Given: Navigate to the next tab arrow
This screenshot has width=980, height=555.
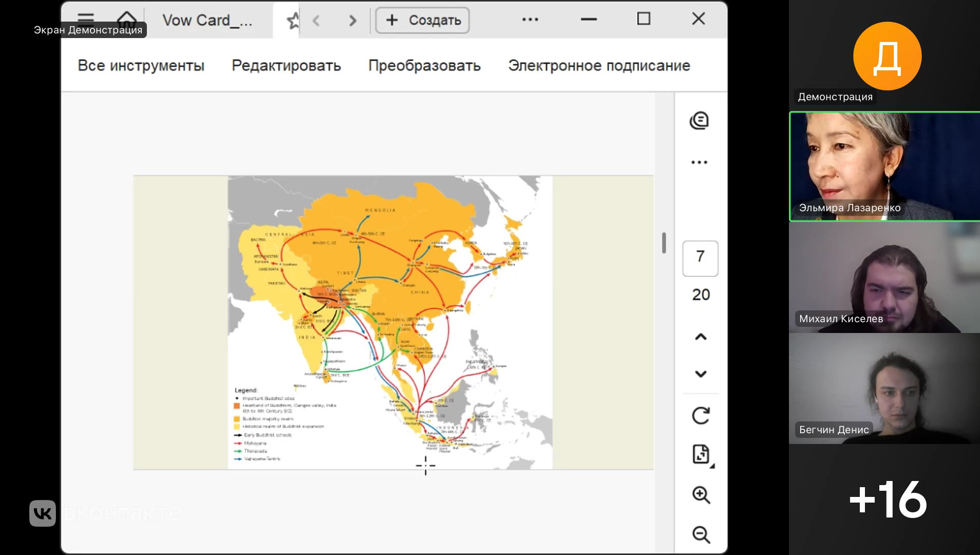Looking at the screenshot, I should click(352, 21).
